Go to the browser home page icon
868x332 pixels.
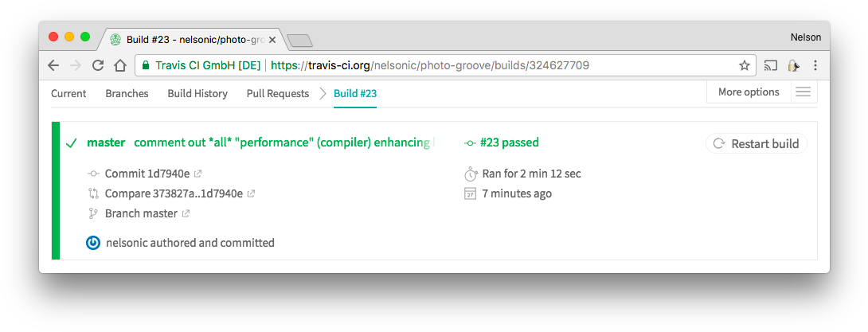click(119, 65)
